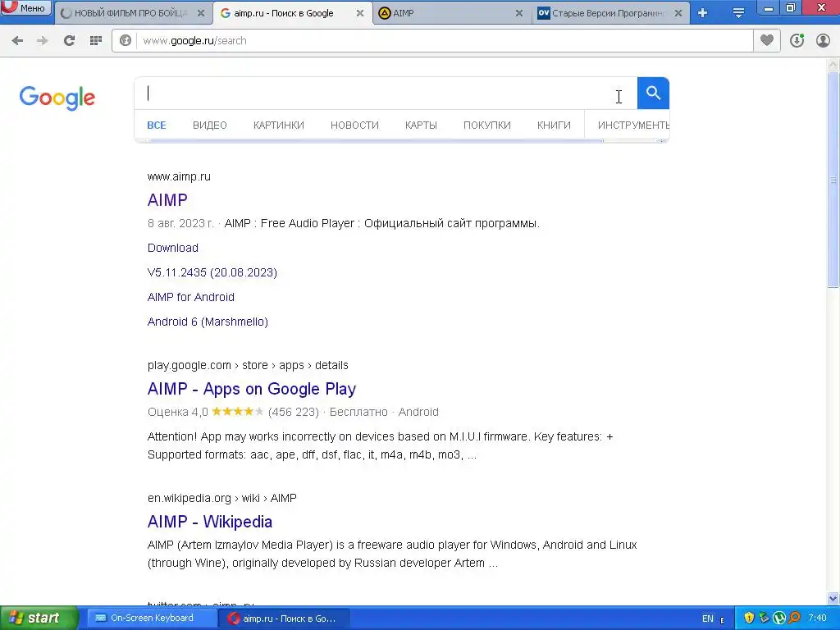Go forward with the forward arrow
The image size is (840, 630).
pyautogui.click(x=43, y=41)
